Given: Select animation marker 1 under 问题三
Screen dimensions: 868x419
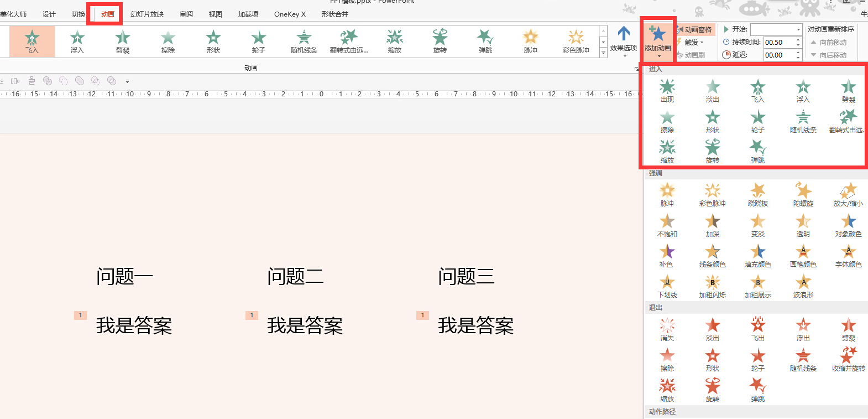Looking at the screenshot, I should (422, 315).
